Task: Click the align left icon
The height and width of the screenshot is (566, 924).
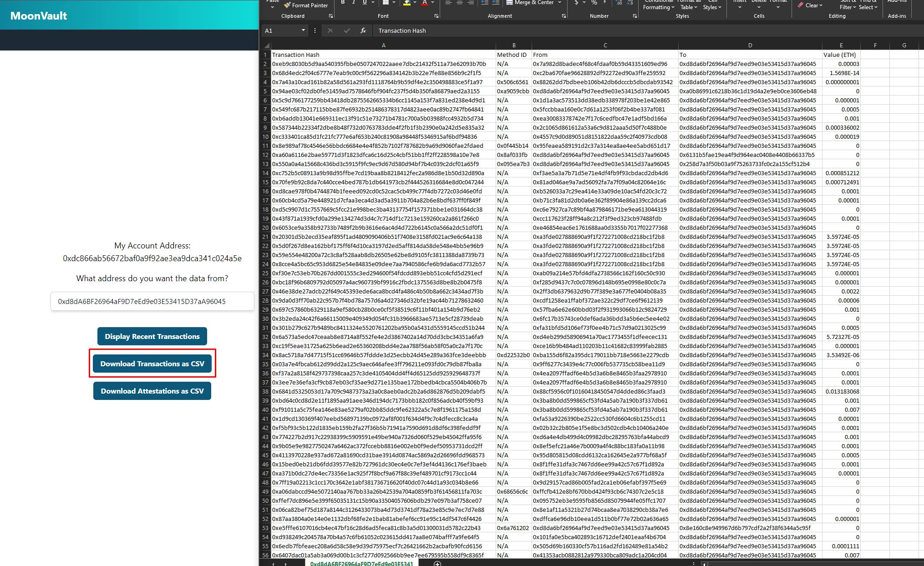Action: click(x=448, y=3)
